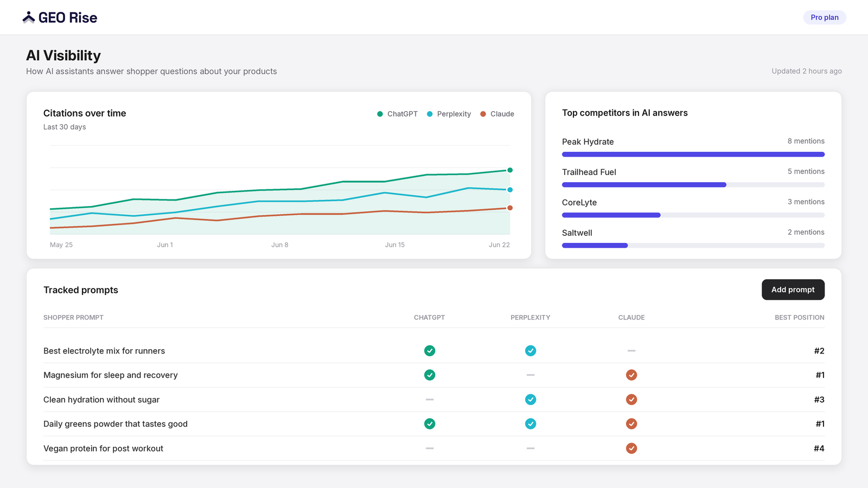Click Jun 8 axis label
This screenshot has width=868, height=488.
[280, 245]
